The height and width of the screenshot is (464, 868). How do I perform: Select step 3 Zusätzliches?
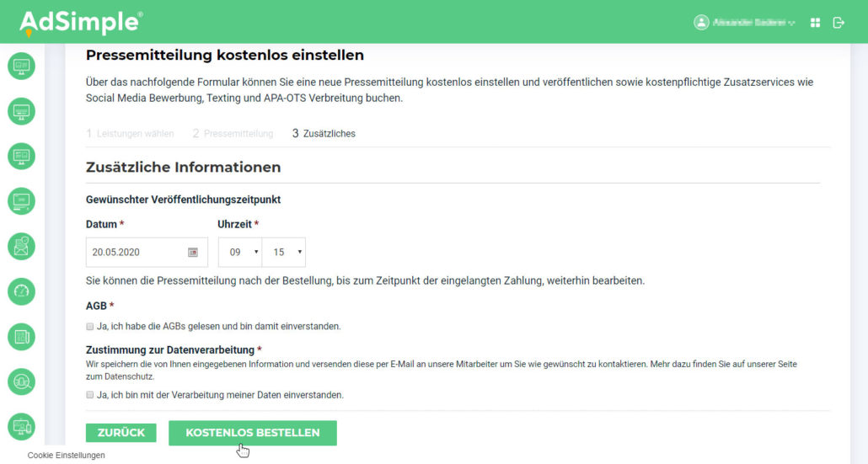[324, 133]
